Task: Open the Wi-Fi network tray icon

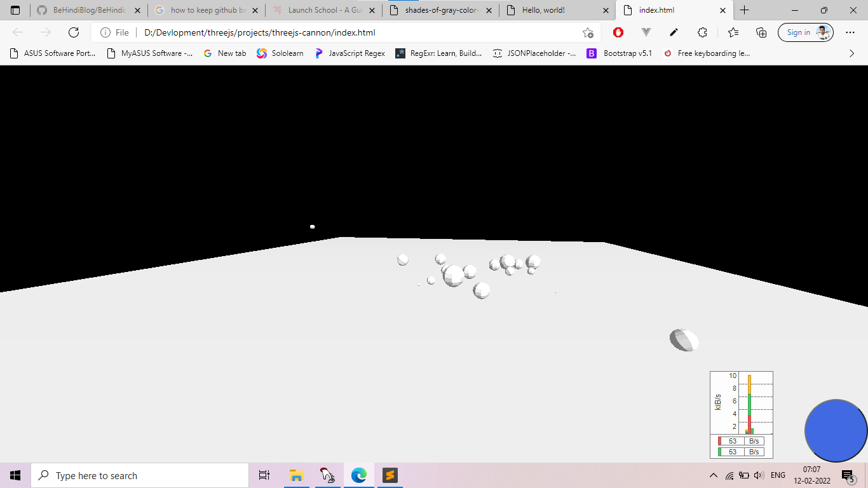Action: tap(729, 475)
